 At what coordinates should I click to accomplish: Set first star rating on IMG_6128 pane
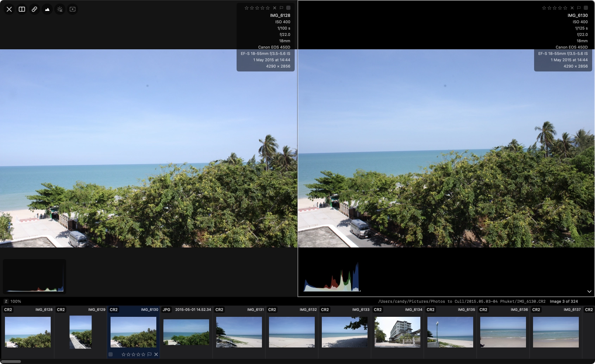246,8
